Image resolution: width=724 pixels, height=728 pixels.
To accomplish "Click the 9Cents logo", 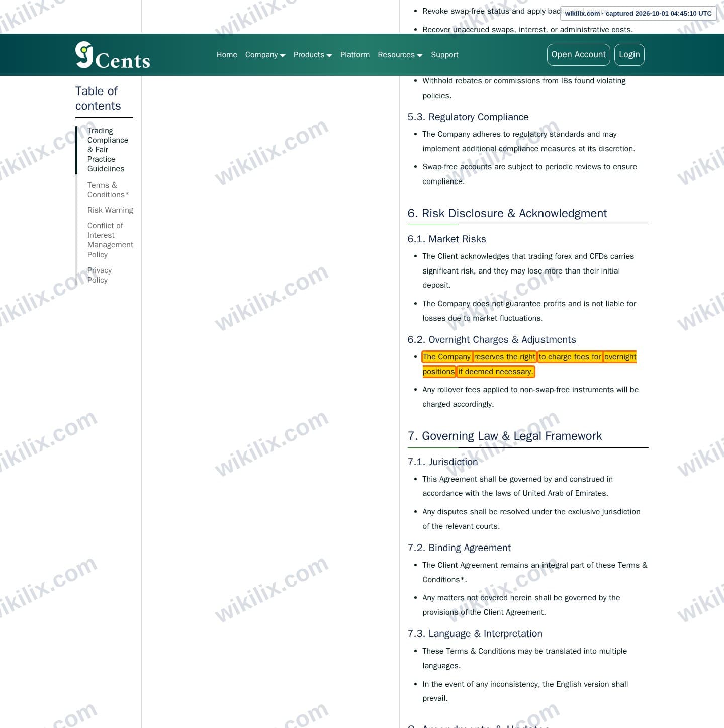I will tap(113, 55).
